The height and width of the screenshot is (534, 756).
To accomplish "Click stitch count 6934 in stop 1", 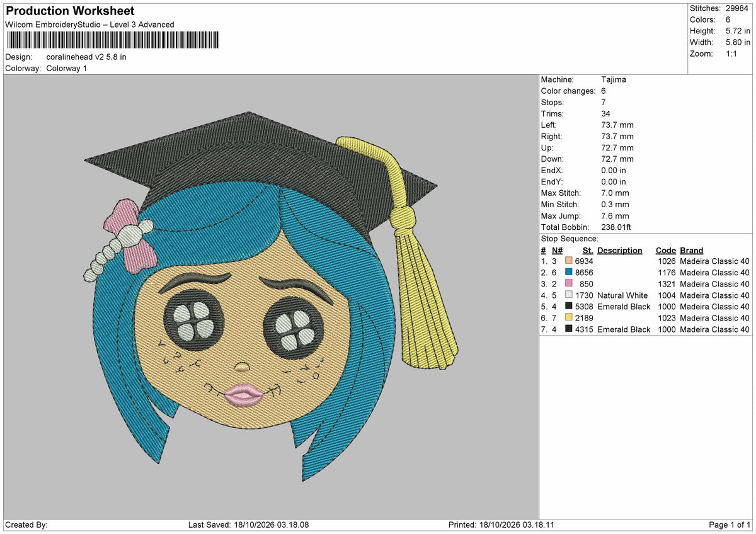I will tap(584, 261).
